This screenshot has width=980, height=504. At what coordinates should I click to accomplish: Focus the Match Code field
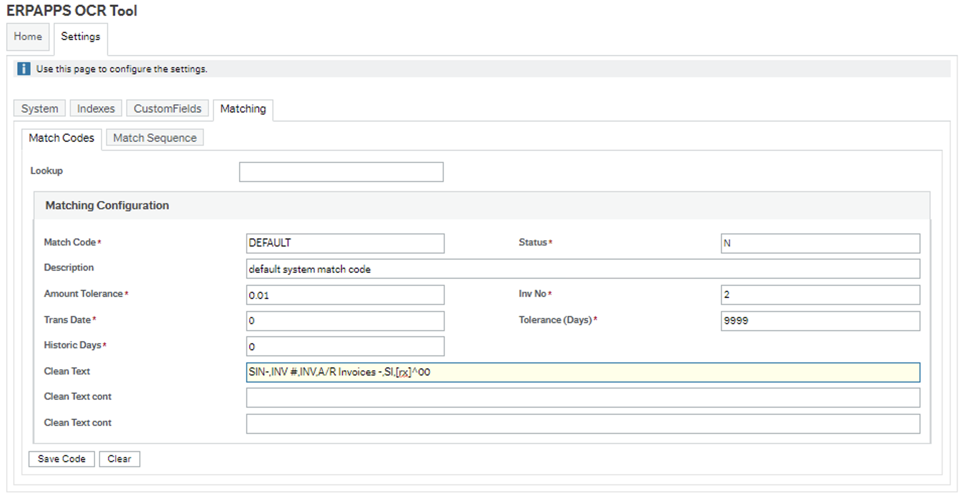coord(345,243)
